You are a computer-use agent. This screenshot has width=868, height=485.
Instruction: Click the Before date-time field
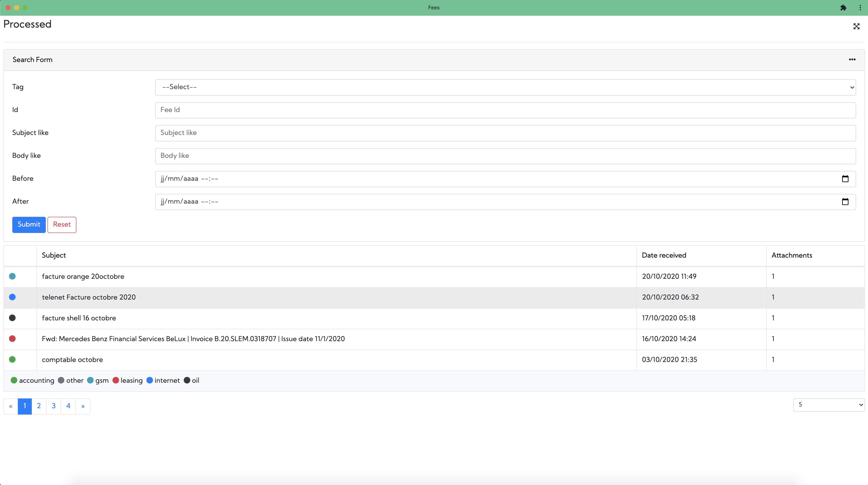click(505, 179)
